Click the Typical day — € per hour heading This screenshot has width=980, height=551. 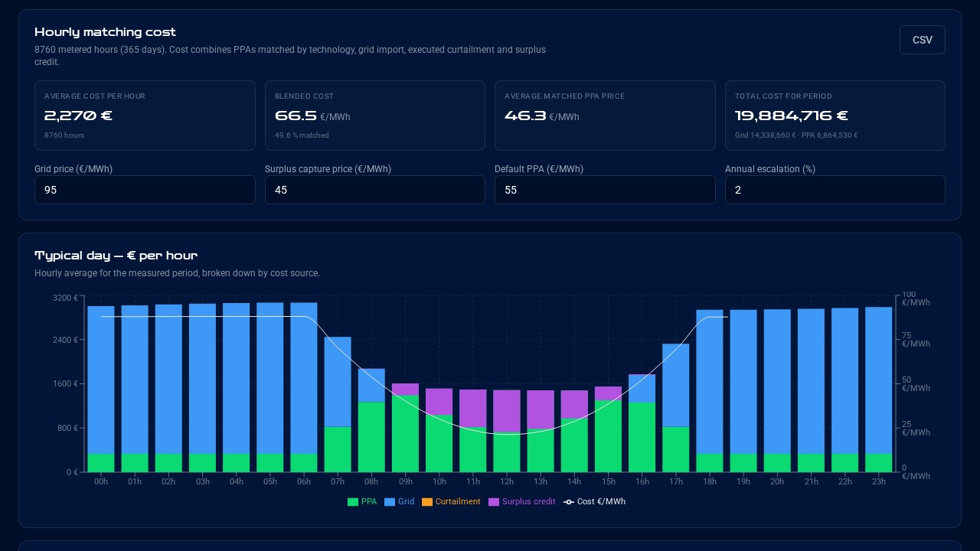(x=116, y=256)
